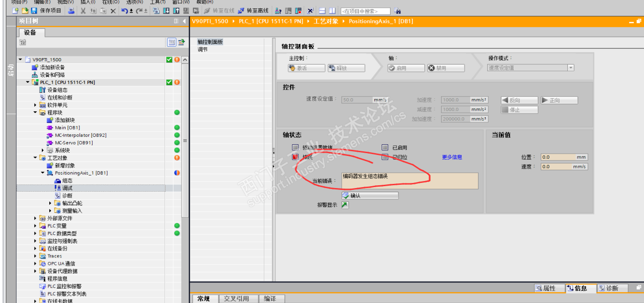Collapse the V90PTI_1500 project node

point(20,60)
